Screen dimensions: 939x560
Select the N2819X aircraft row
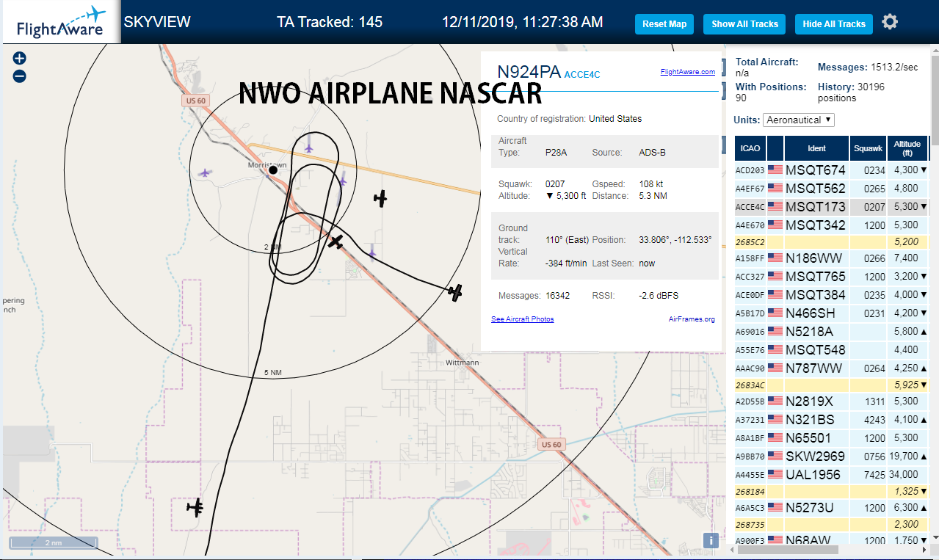click(x=832, y=401)
